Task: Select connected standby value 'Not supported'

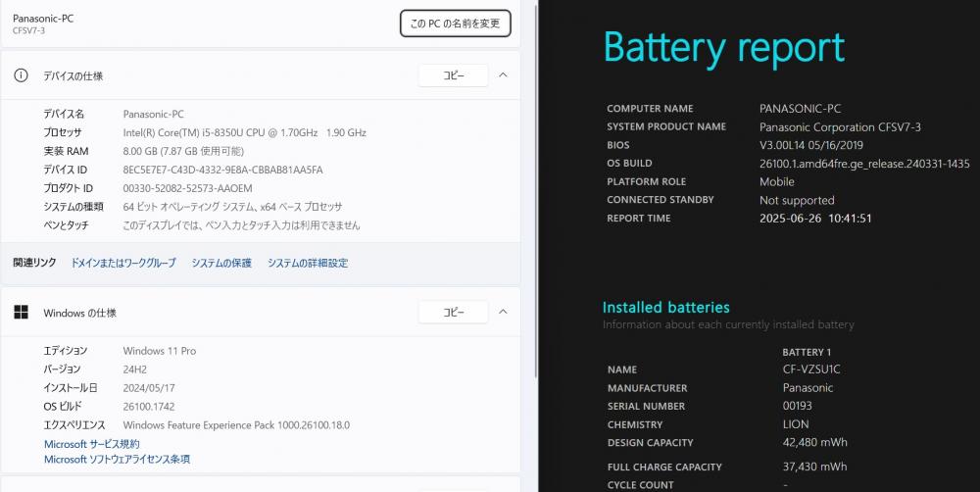Action: pos(797,200)
